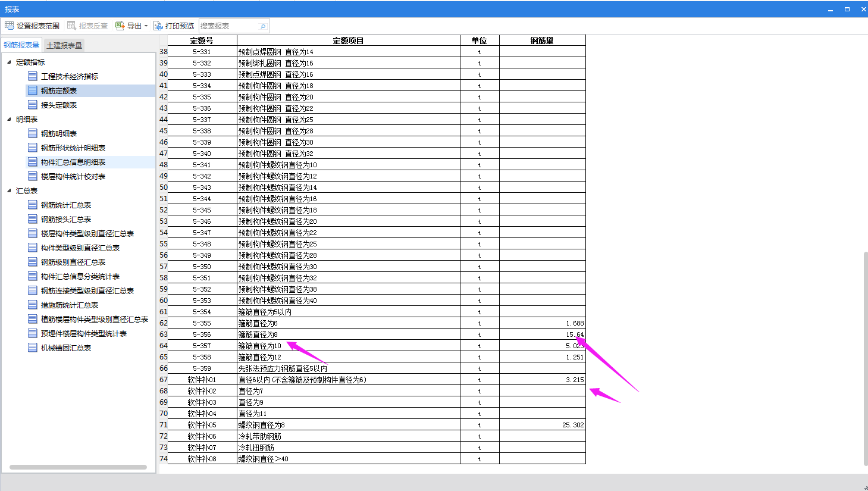
Task: Select 机械锚固汇总表 in the tree
Action: (66, 348)
